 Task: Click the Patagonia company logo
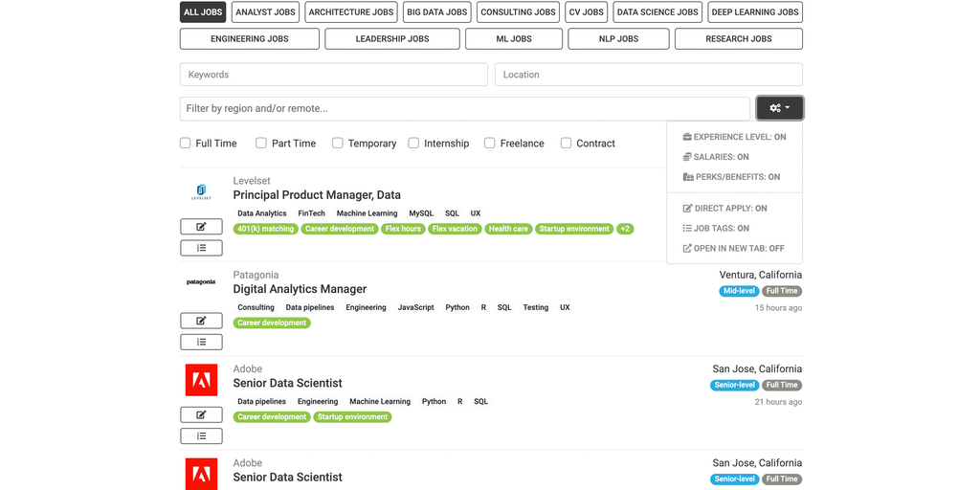[201, 282]
